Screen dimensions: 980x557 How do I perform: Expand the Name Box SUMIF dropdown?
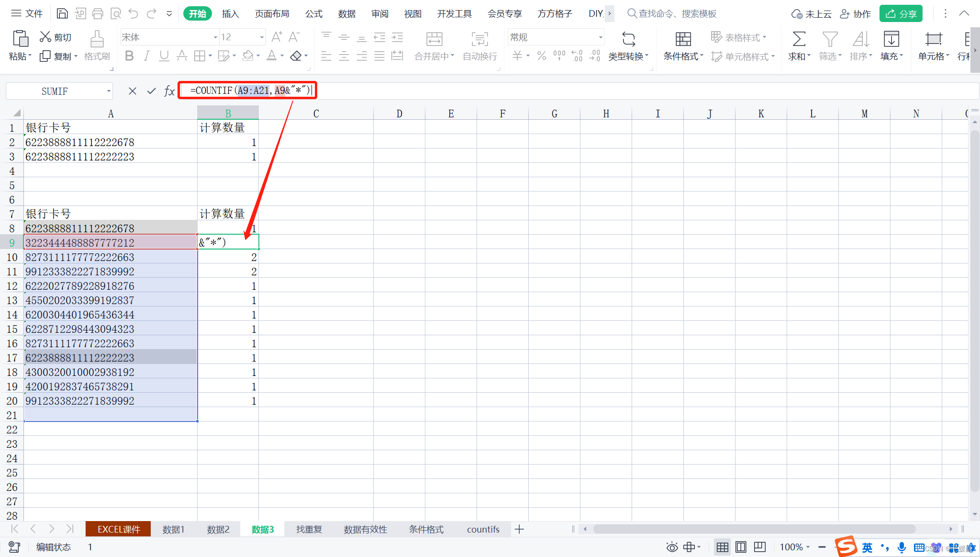coord(109,91)
